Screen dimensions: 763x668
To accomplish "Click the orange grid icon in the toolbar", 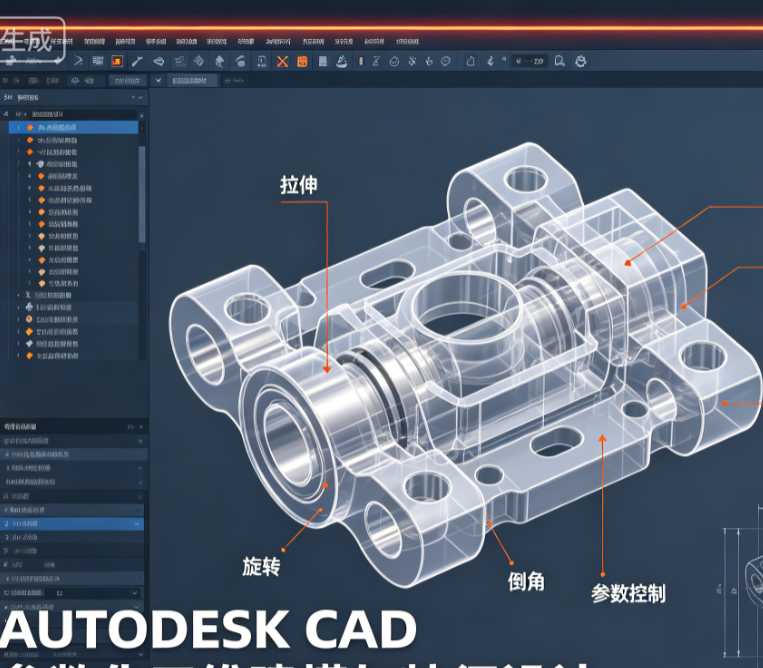I will (302, 61).
